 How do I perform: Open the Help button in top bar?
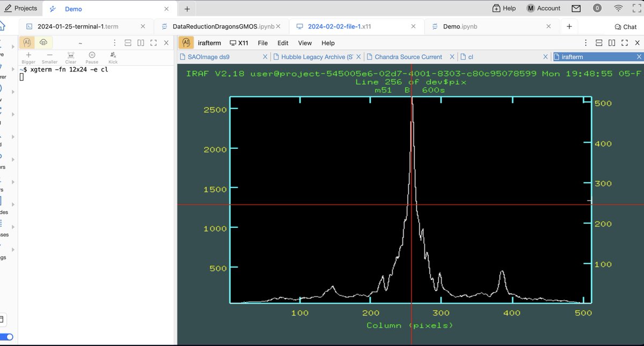[503, 8]
